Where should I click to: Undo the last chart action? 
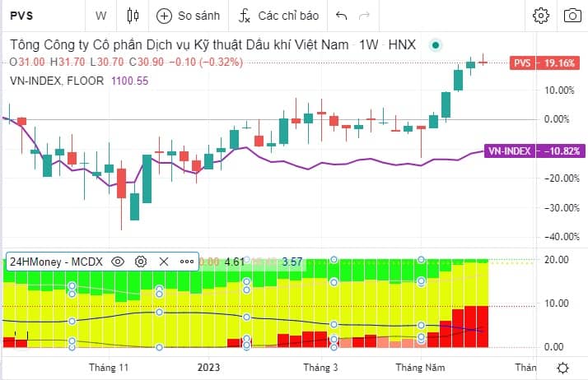341,16
